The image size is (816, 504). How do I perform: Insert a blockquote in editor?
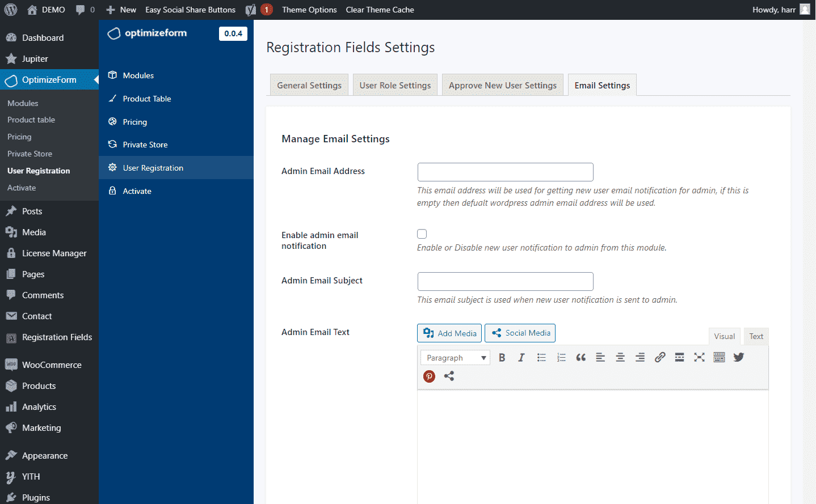(x=581, y=358)
